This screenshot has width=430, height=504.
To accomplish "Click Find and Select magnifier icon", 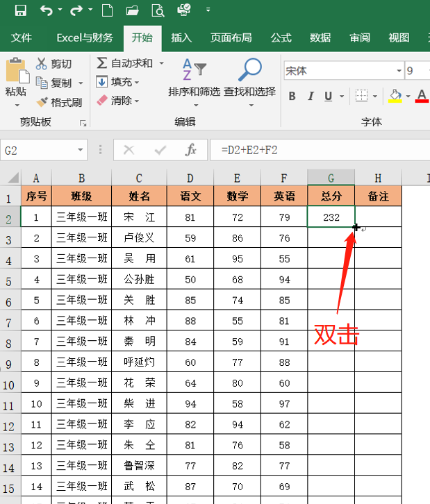I will (x=250, y=69).
